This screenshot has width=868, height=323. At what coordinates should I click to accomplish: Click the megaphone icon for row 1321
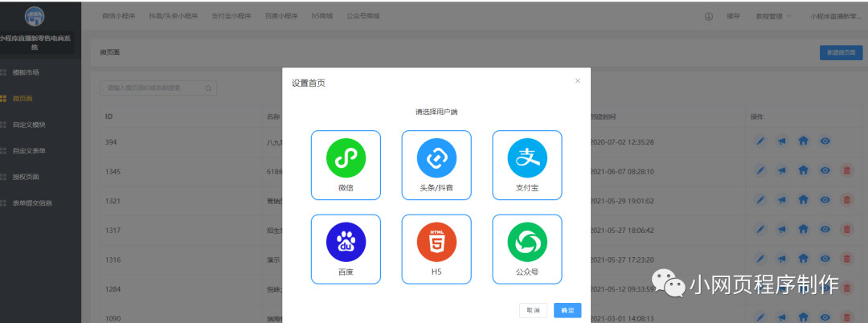(x=782, y=200)
